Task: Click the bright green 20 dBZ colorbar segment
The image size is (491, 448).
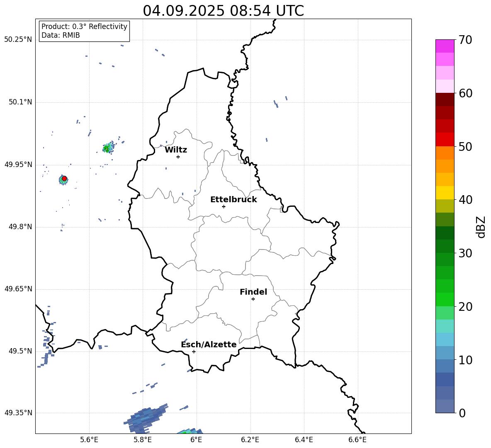Action: (x=445, y=299)
